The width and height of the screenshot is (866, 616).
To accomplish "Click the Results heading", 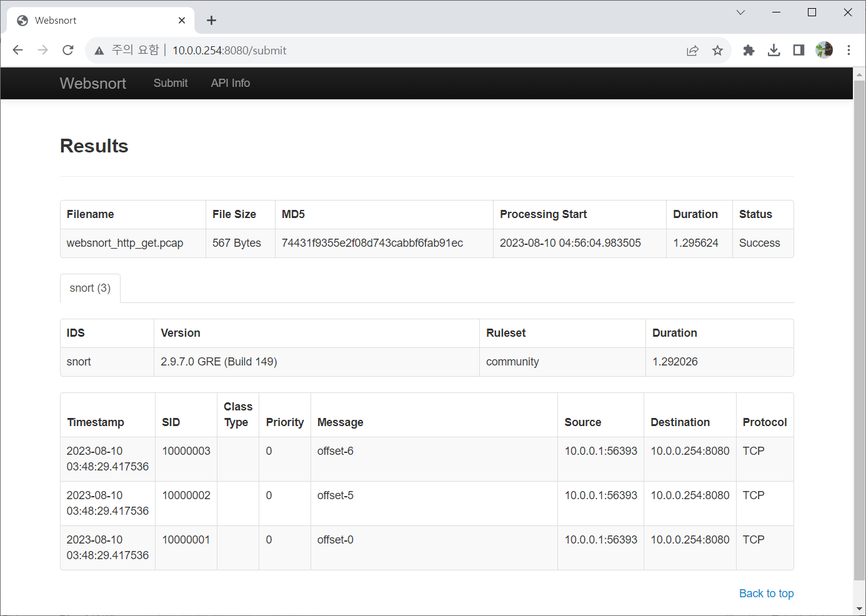I will click(94, 146).
